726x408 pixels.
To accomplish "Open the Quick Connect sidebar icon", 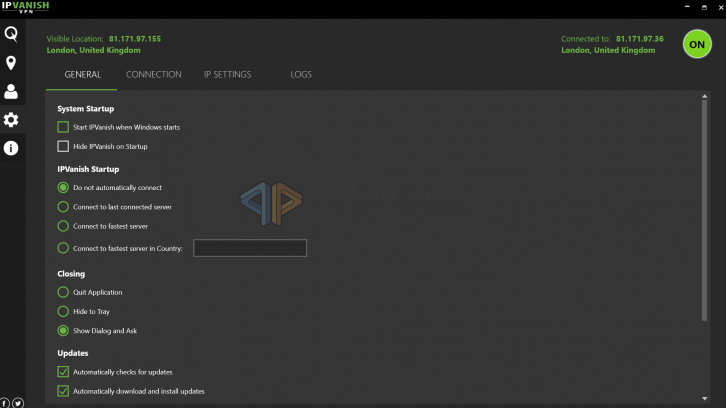I will (11, 35).
